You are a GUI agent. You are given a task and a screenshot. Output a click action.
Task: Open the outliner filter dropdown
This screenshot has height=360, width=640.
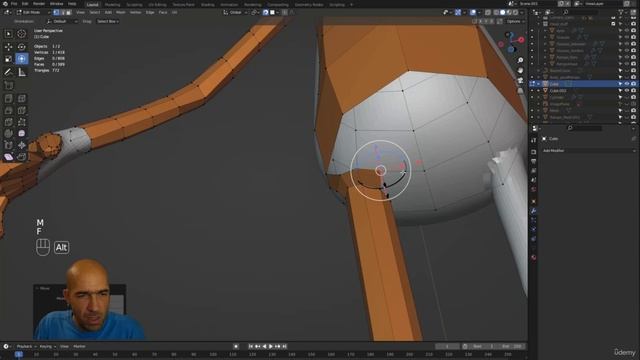623,13
